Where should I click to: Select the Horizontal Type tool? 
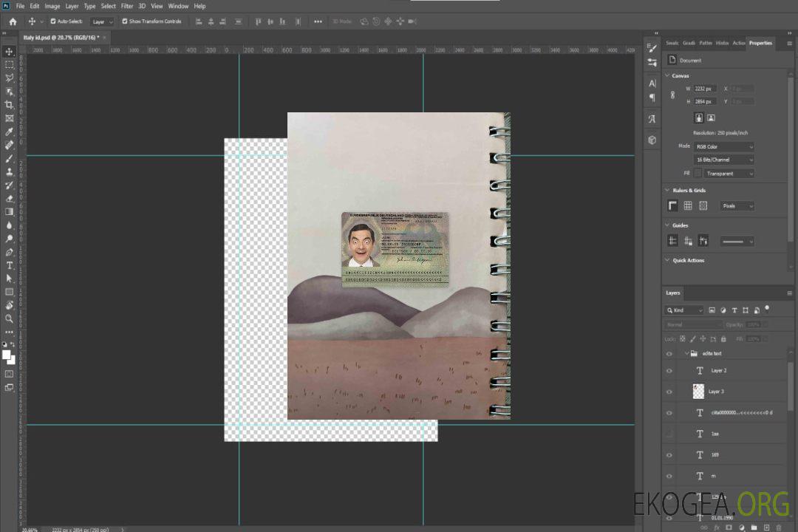[x=9, y=265]
